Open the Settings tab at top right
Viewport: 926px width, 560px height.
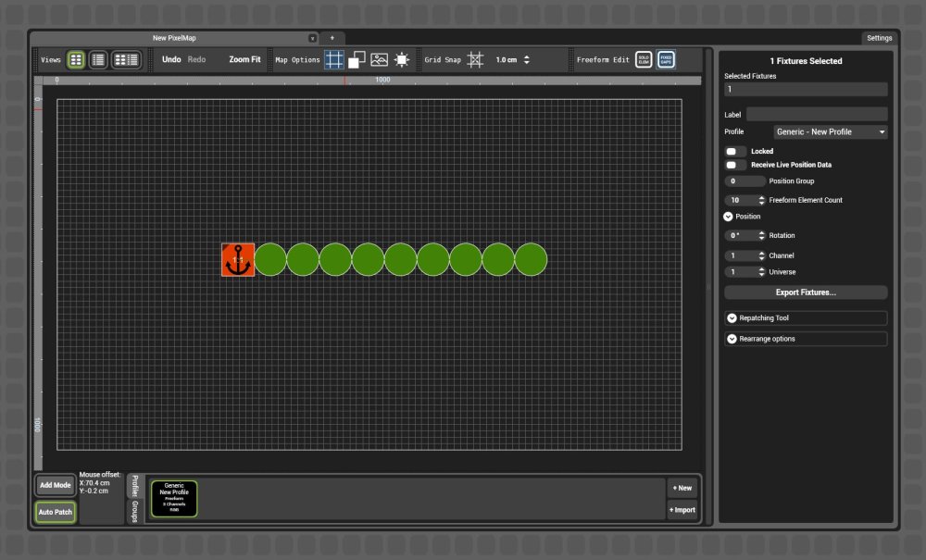[879, 38]
